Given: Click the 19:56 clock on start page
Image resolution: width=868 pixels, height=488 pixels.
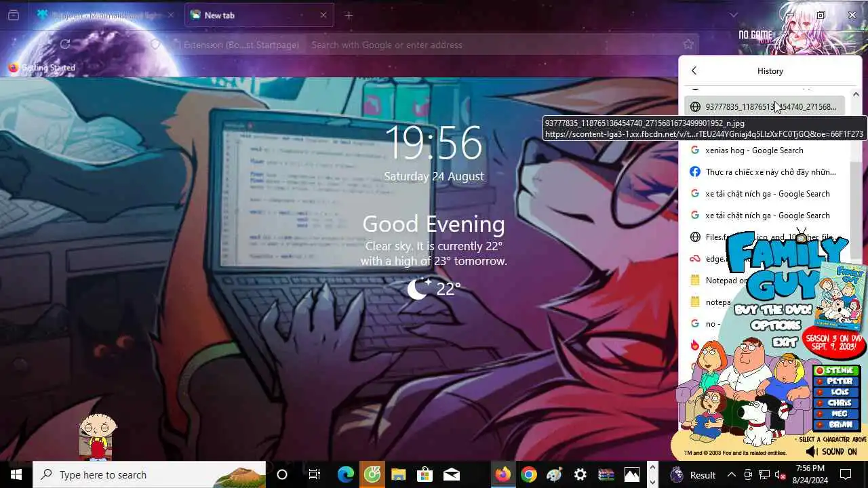Looking at the screenshot, I should point(433,143).
